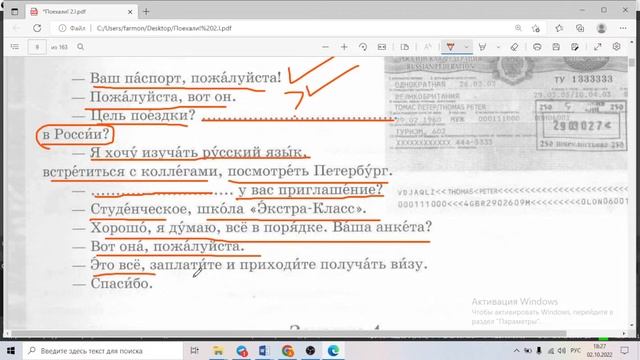Click the page number input box

(x=37, y=47)
